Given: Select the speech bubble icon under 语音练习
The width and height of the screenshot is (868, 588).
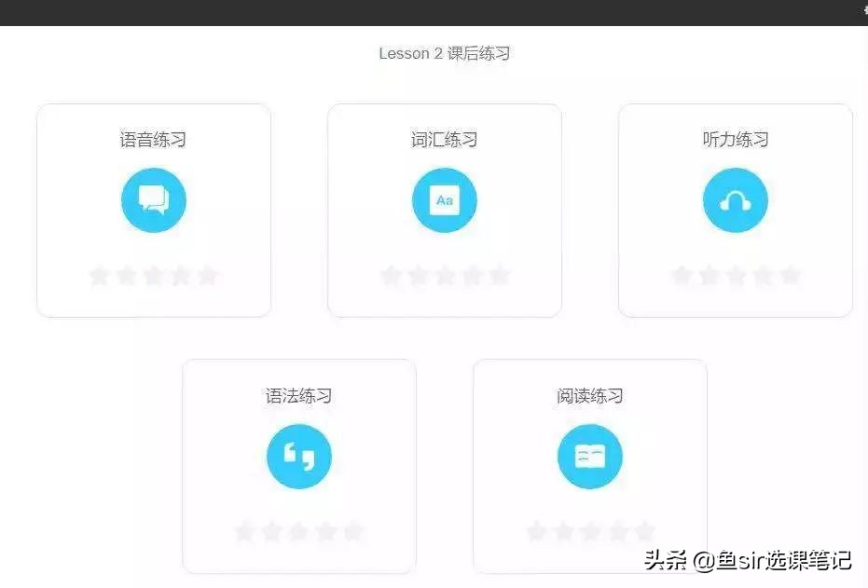Looking at the screenshot, I should (x=153, y=199).
